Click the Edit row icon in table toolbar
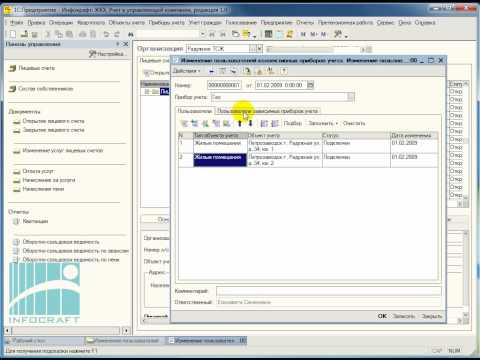480x360 pixels. (205, 124)
